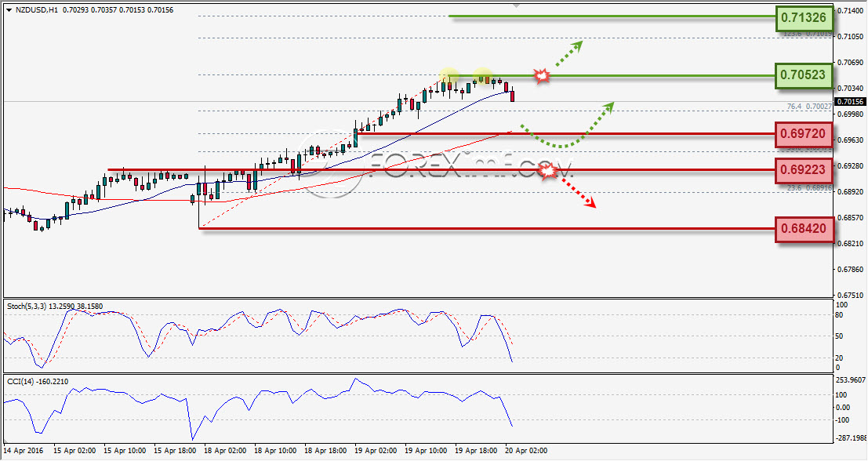Viewport: 868px width, 461px height.
Task: Click Stochastic scale value 20
Action: 839,358
